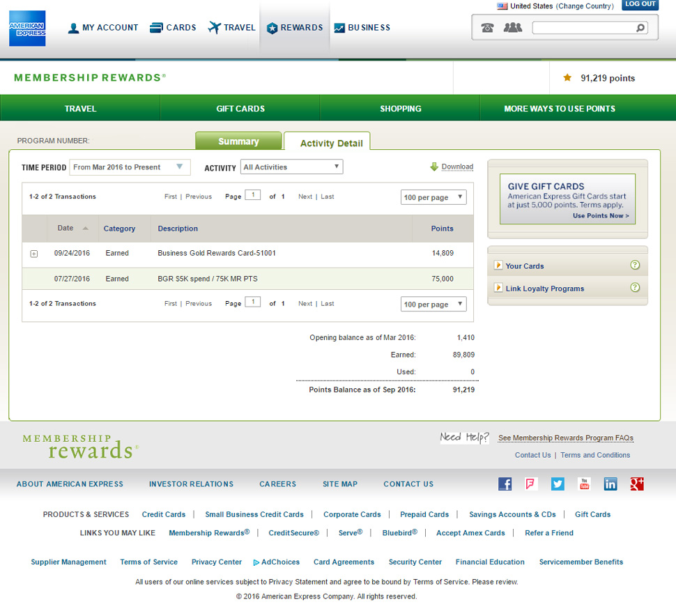Viewport: 676px width, 616px height.
Task: Open the Twitter social icon
Action: click(558, 484)
